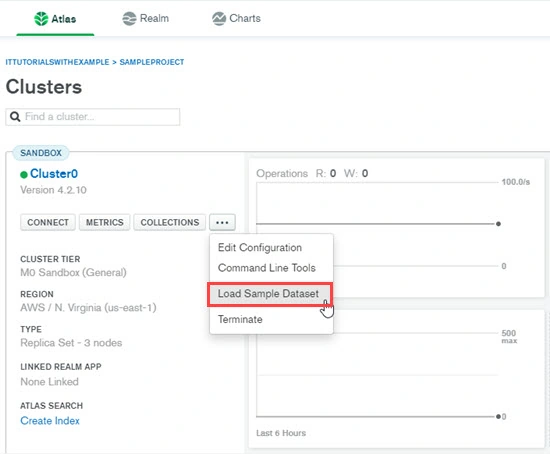Click the green Cluster0 status dot
Screen dimensions: 550x454
click(x=24, y=174)
